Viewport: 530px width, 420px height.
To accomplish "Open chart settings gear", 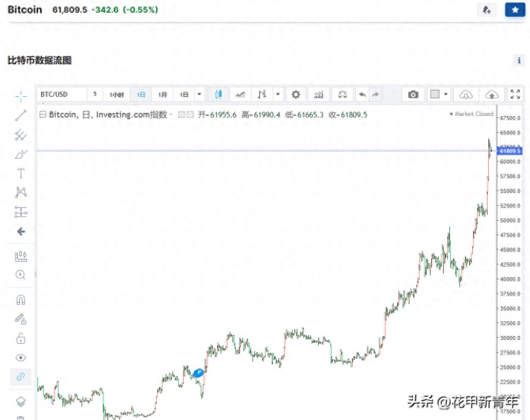I will click(296, 94).
